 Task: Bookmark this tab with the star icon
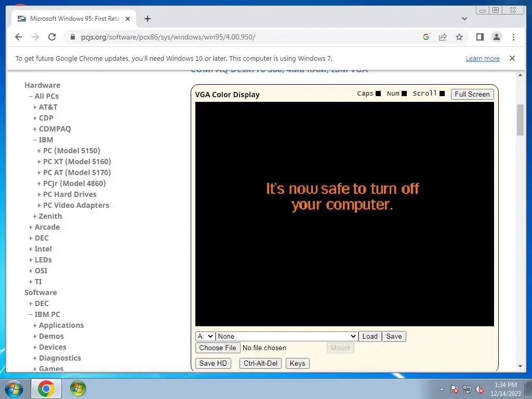click(459, 37)
